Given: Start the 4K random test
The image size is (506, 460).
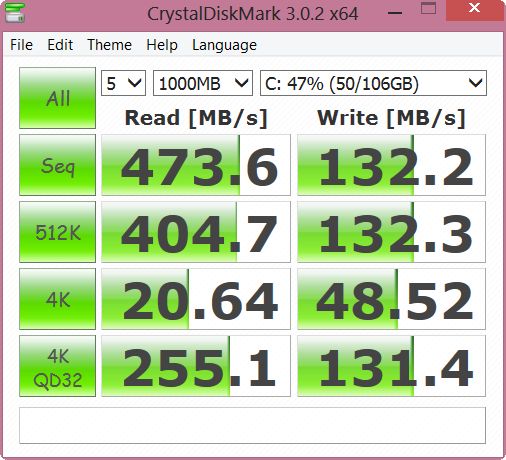Looking at the screenshot, I should (57, 299).
